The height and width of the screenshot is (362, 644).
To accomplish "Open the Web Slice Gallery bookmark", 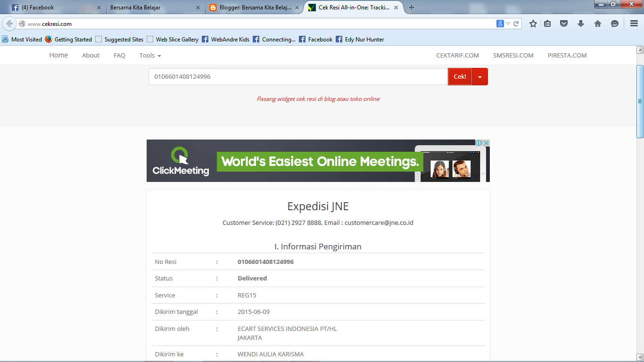I will (173, 40).
